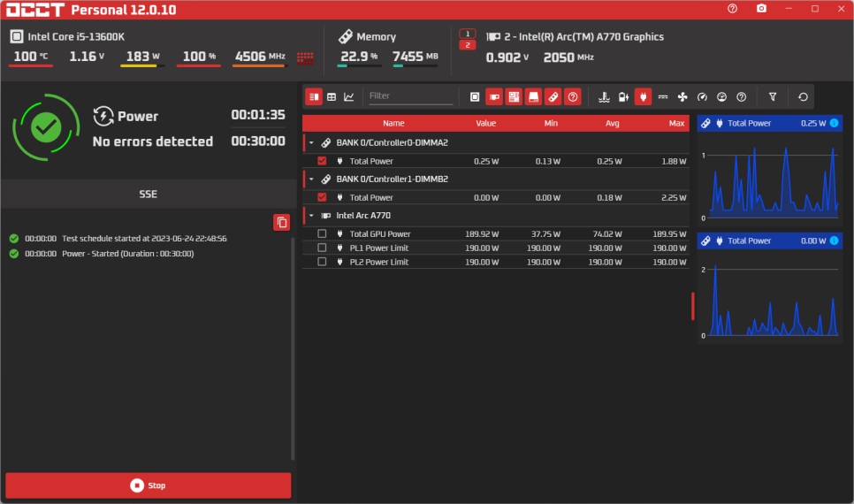This screenshot has width=854, height=504.
Task: Click the Filter text field
Action: [x=410, y=96]
